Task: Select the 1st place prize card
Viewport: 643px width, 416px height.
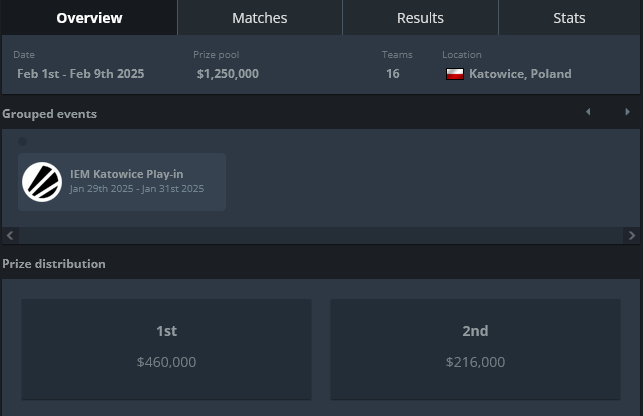Action: point(166,349)
